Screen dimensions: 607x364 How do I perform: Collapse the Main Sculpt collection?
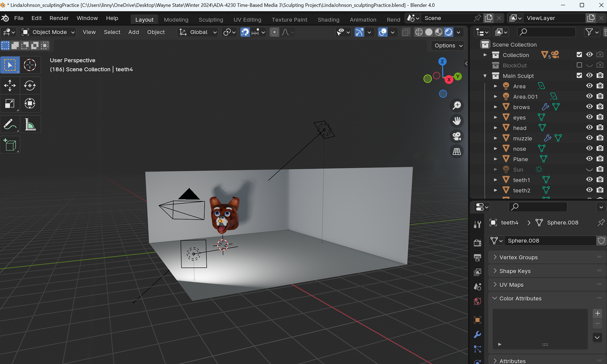[485, 76]
